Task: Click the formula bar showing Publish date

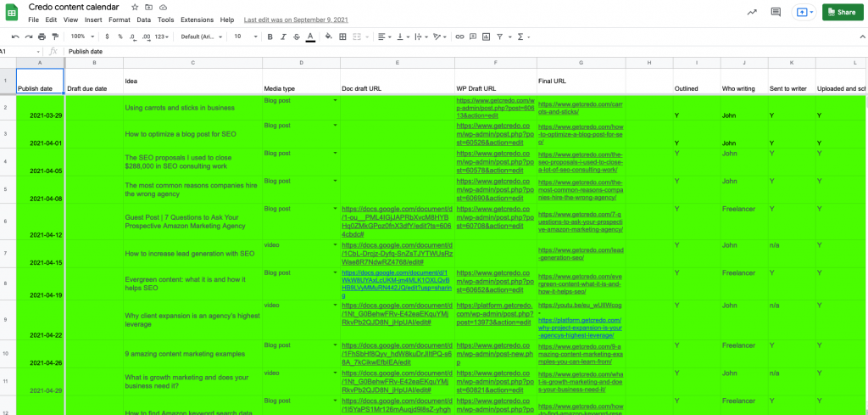Action: (x=465, y=52)
